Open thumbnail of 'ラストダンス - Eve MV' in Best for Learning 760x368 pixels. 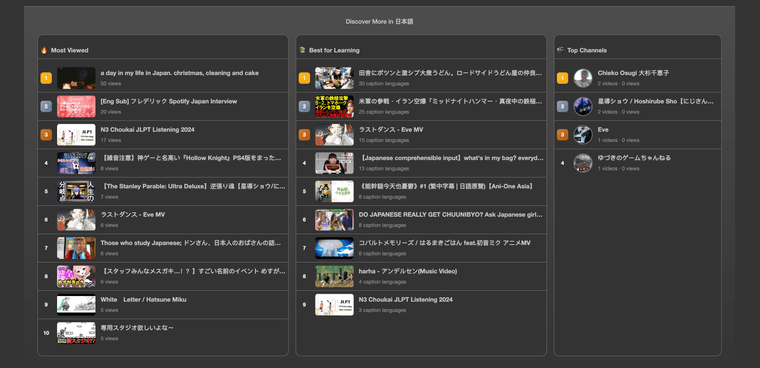point(334,135)
